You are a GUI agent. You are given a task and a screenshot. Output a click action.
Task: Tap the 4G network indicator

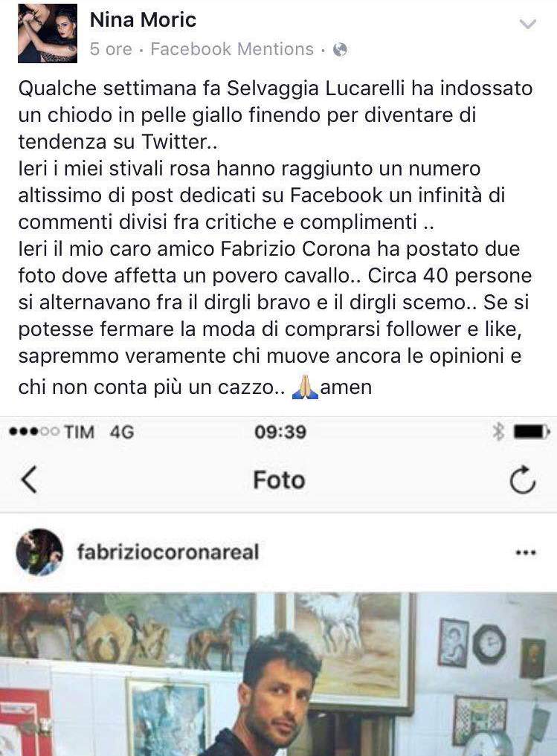click(121, 432)
